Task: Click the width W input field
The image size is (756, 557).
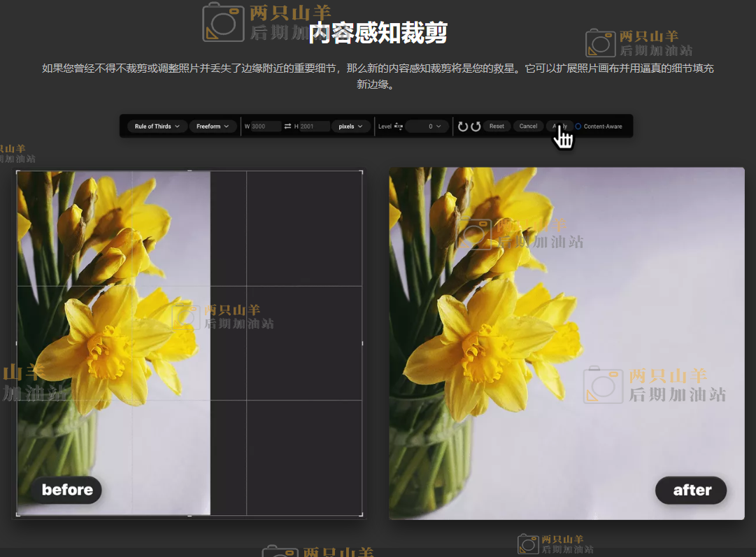Action: tap(266, 126)
